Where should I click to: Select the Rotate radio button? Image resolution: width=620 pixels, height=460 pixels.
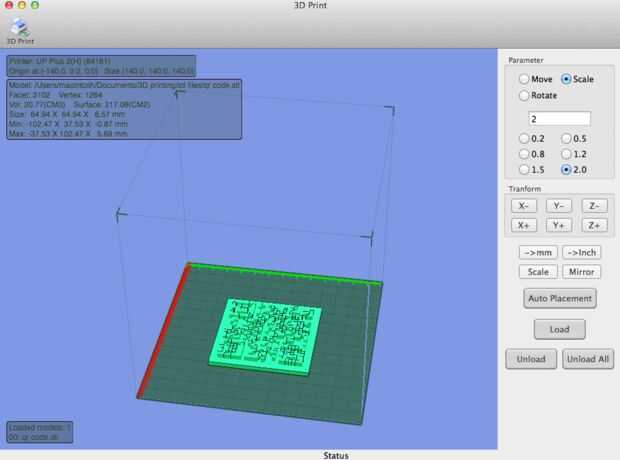524,95
